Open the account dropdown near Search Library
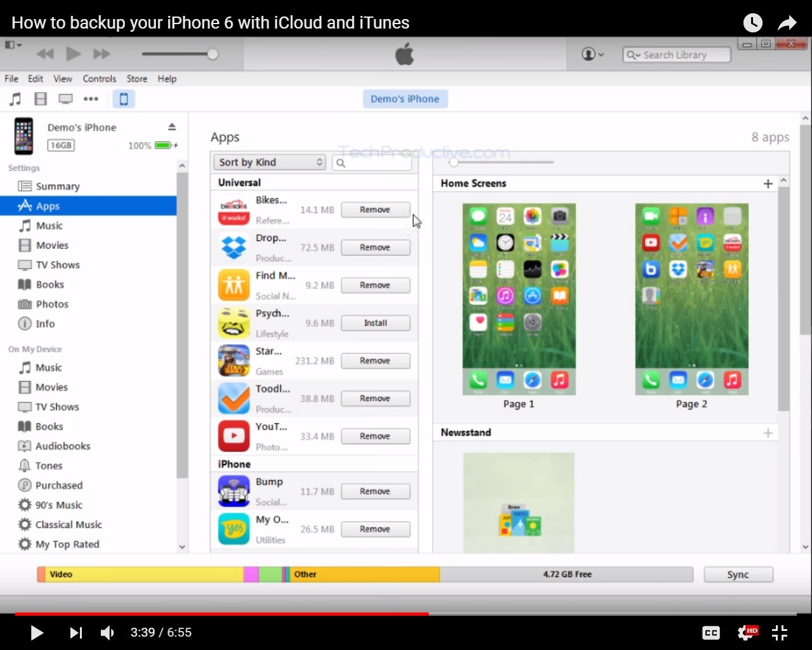 click(593, 54)
